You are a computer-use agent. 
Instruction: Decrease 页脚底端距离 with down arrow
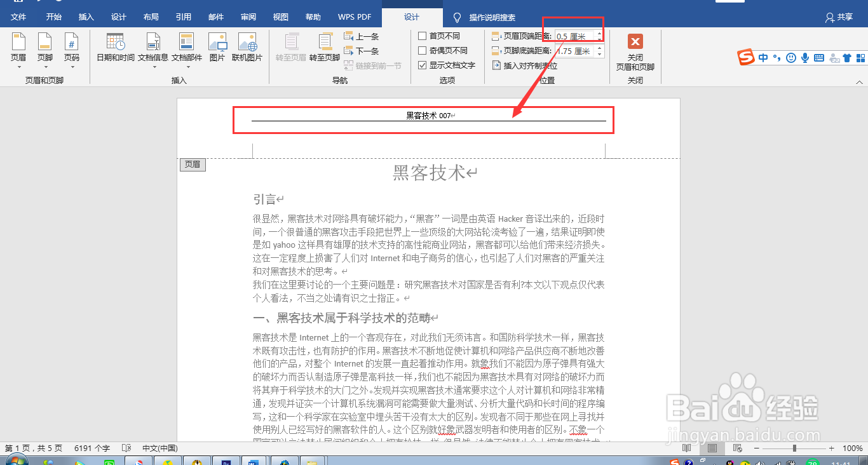600,54
